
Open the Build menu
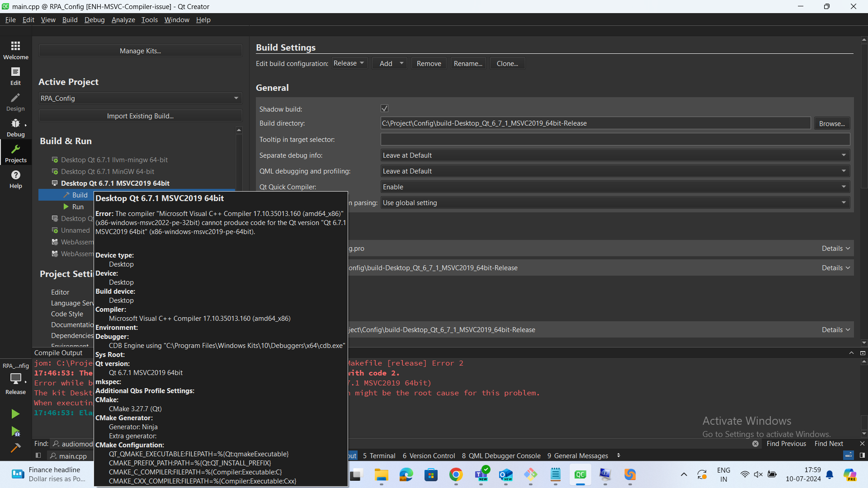(70, 19)
